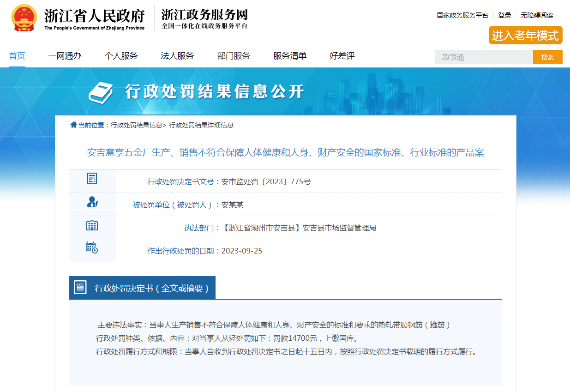The width and height of the screenshot is (570, 392).
Task: Open the 好差评 menu
Action: pos(342,56)
